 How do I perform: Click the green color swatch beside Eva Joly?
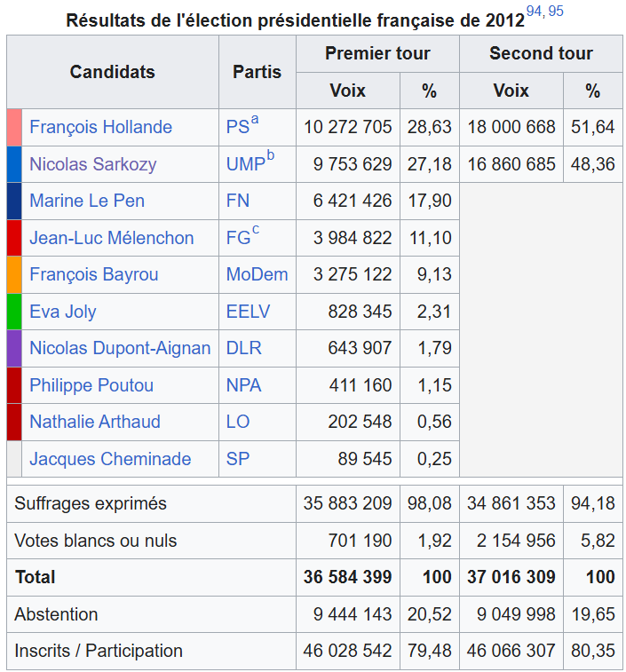14,312
